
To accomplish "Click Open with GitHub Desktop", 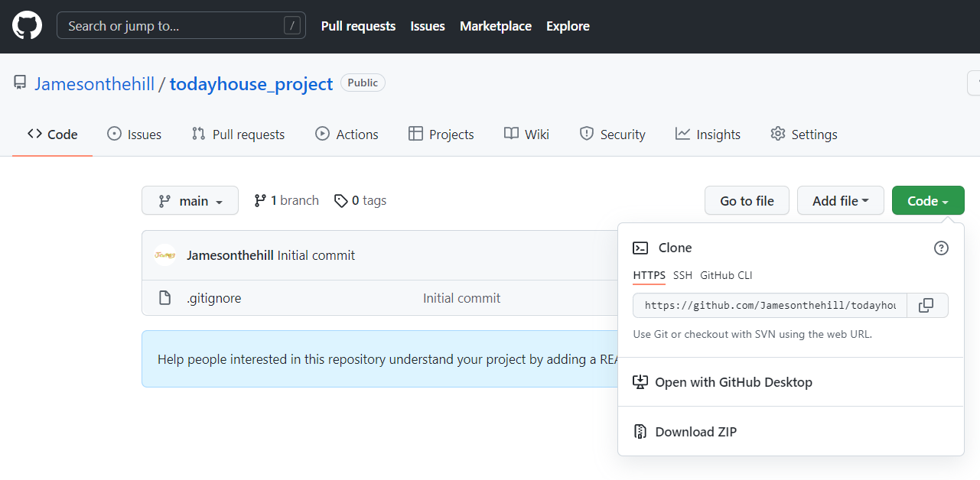I will point(734,382).
